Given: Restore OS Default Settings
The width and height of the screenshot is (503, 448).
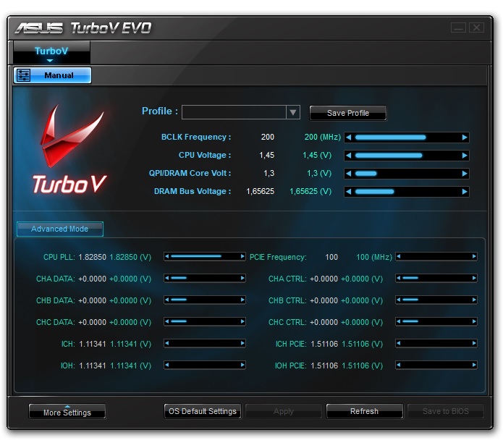Looking at the screenshot, I should click(203, 411).
